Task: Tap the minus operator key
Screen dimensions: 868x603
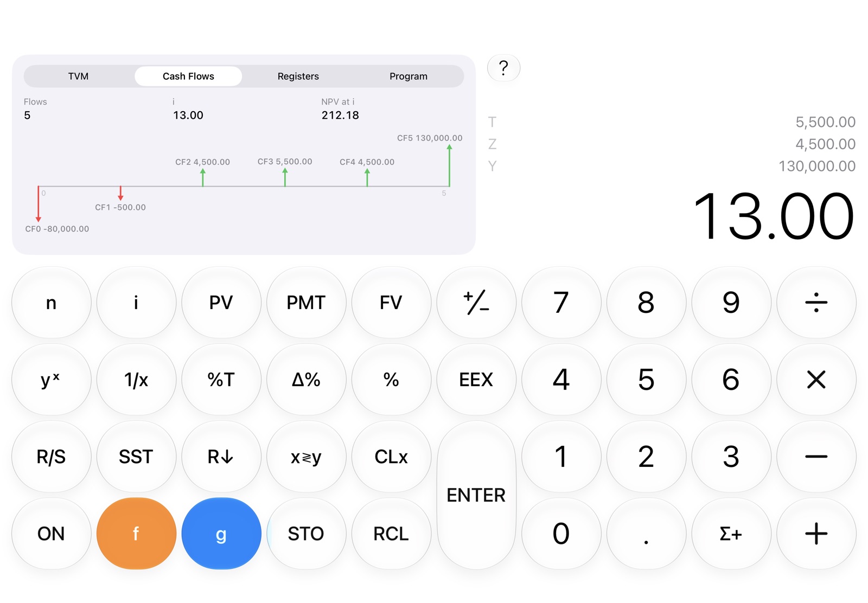Action: click(816, 457)
